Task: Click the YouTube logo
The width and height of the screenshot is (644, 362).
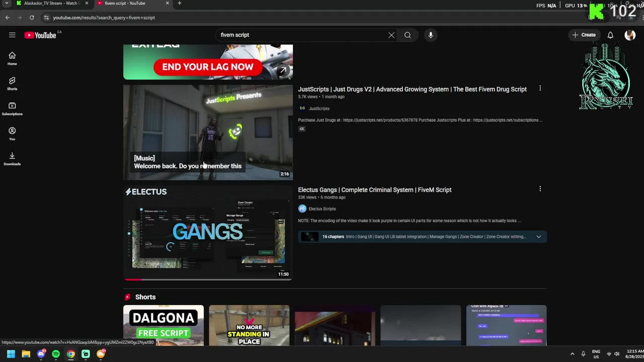Action: pyautogui.click(x=40, y=35)
